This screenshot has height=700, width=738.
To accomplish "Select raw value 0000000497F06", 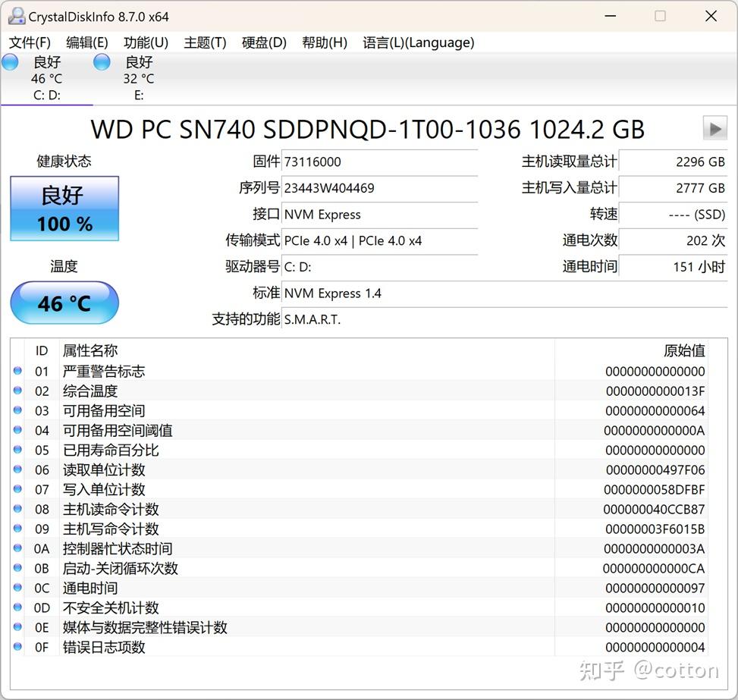I will [x=655, y=469].
